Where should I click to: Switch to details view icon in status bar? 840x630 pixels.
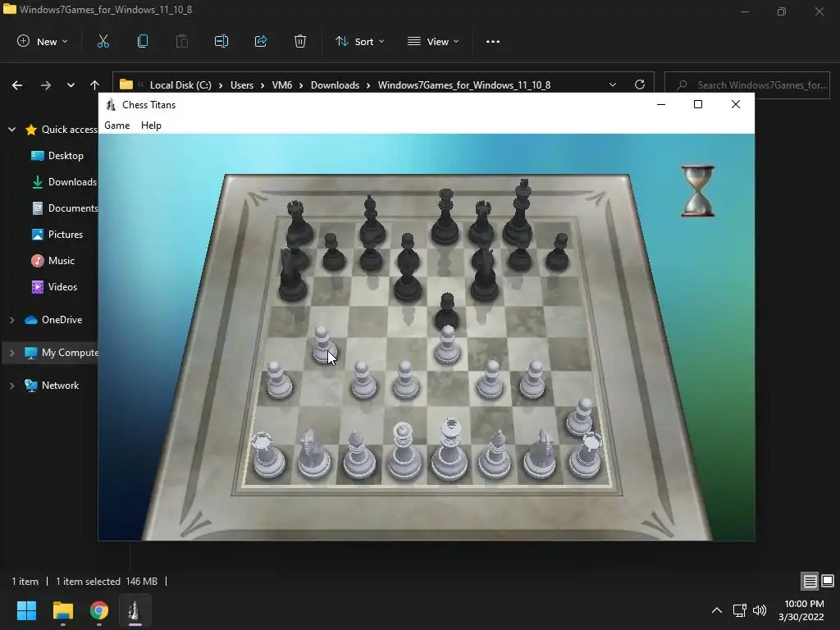(x=810, y=582)
